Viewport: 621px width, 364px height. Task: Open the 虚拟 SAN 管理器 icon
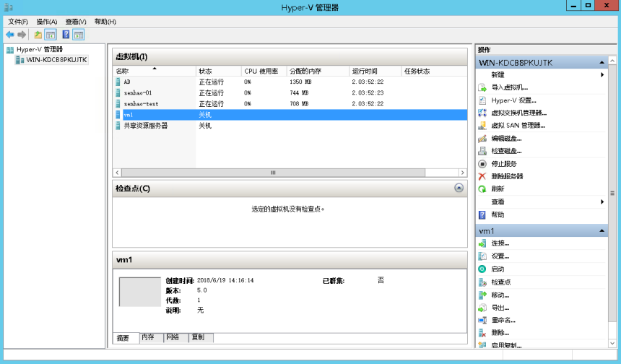coord(482,126)
